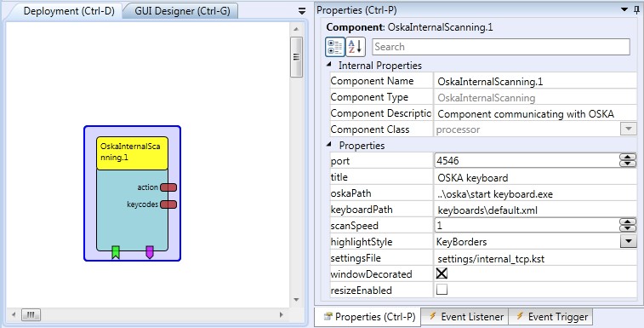Switch to categorized property view
This screenshot has height=328, width=644.
[334, 47]
